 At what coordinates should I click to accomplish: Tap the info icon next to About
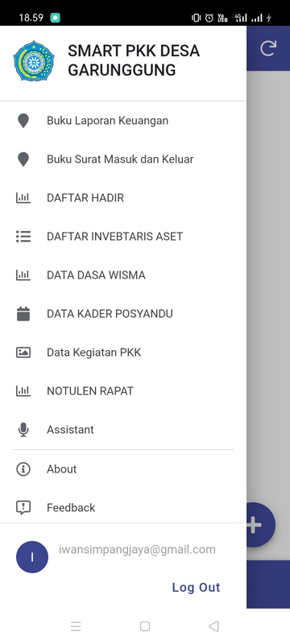[23, 469]
